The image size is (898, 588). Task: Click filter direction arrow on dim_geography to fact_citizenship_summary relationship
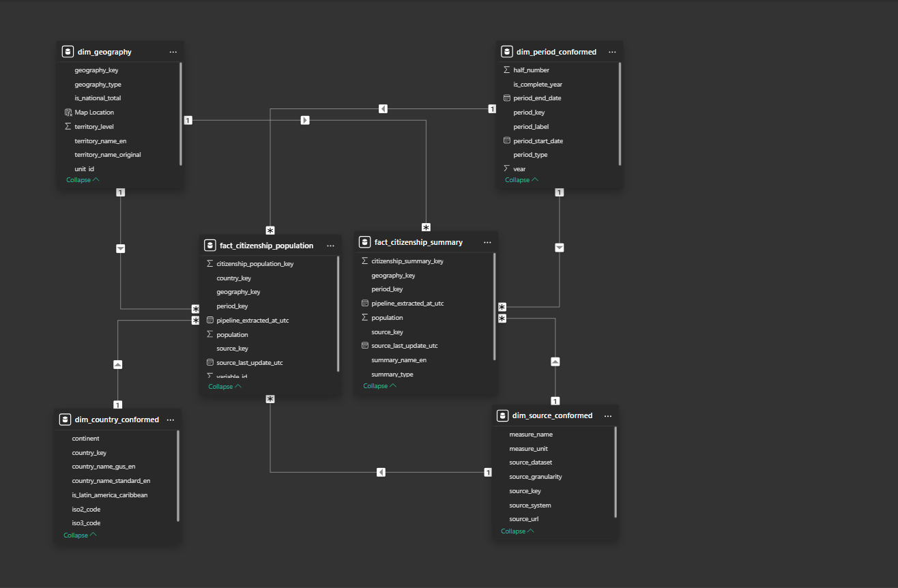[x=305, y=120]
